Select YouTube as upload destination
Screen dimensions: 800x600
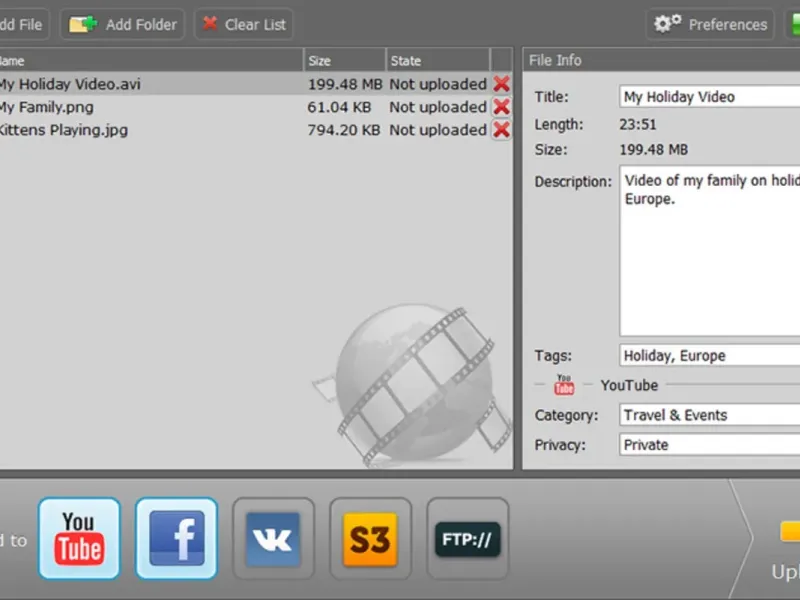(79, 539)
